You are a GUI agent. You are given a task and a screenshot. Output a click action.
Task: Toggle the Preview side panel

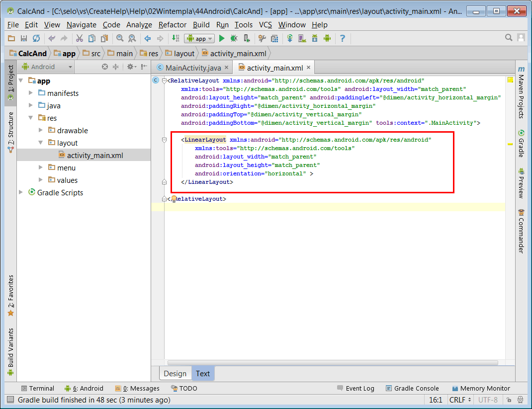point(521,183)
